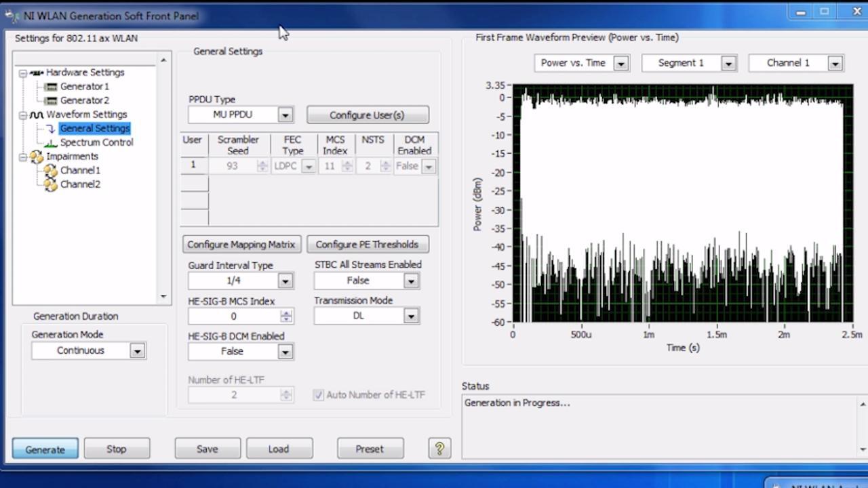Open the Power vs. Time plot dropdown

[620, 63]
